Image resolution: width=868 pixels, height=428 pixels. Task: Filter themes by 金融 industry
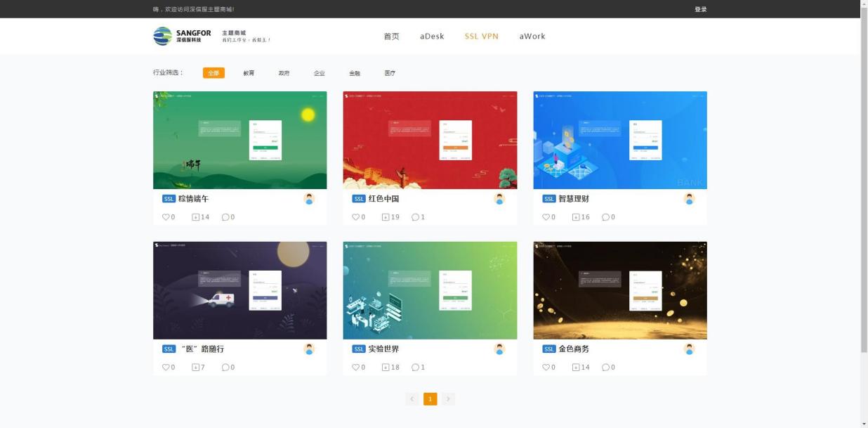355,73
